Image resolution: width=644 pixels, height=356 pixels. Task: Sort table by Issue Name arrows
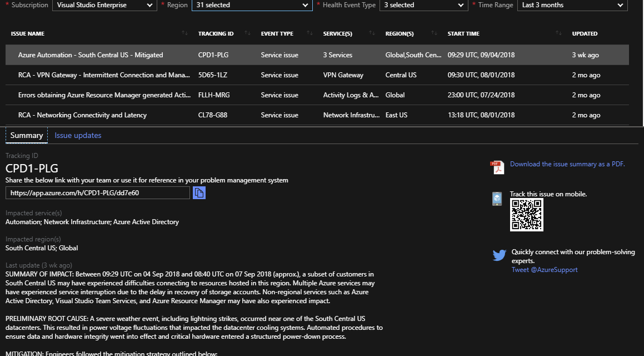point(185,33)
